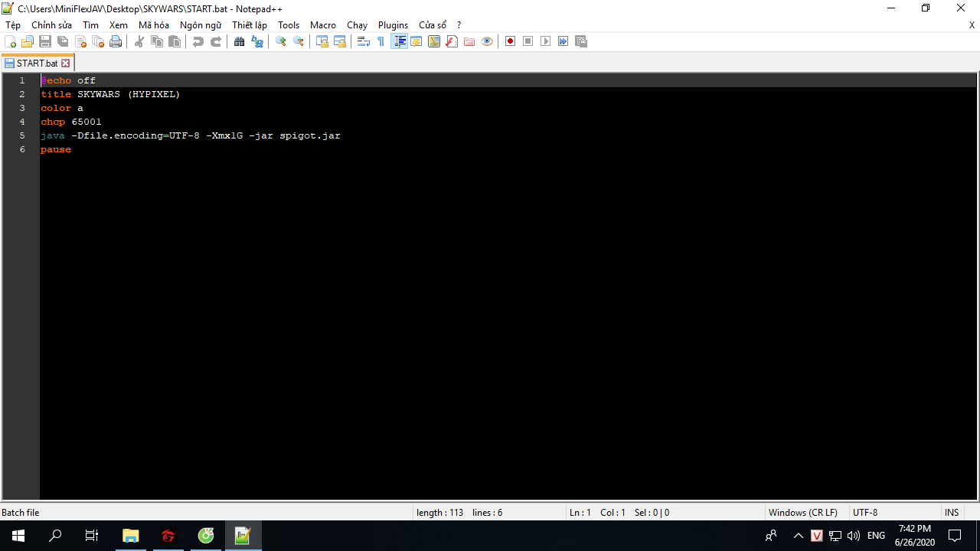Paste clipboard contents

point(175,41)
